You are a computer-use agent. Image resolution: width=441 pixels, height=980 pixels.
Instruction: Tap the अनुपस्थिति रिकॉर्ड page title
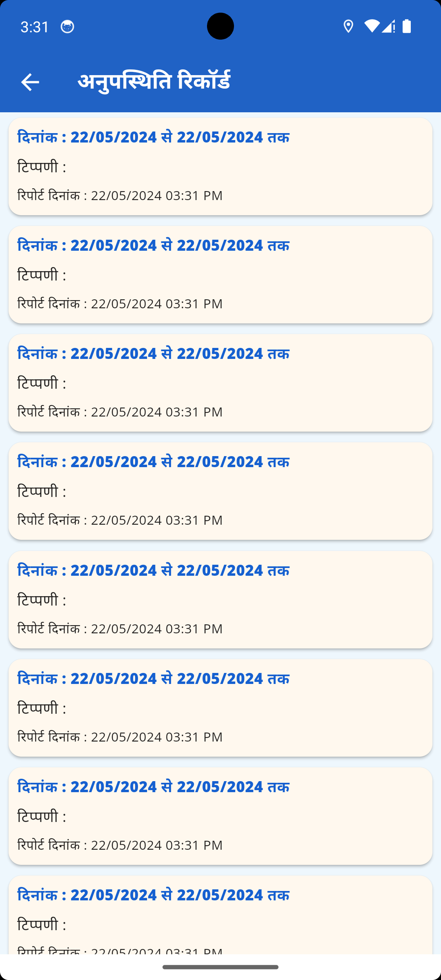click(154, 82)
